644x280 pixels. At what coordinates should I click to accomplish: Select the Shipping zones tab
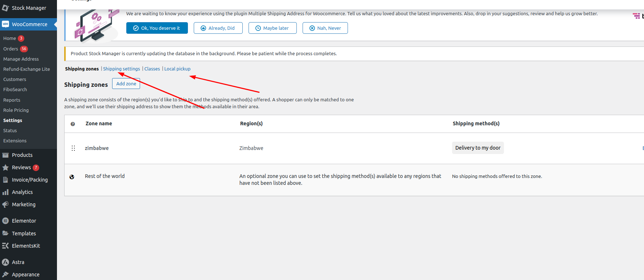(82, 69)
